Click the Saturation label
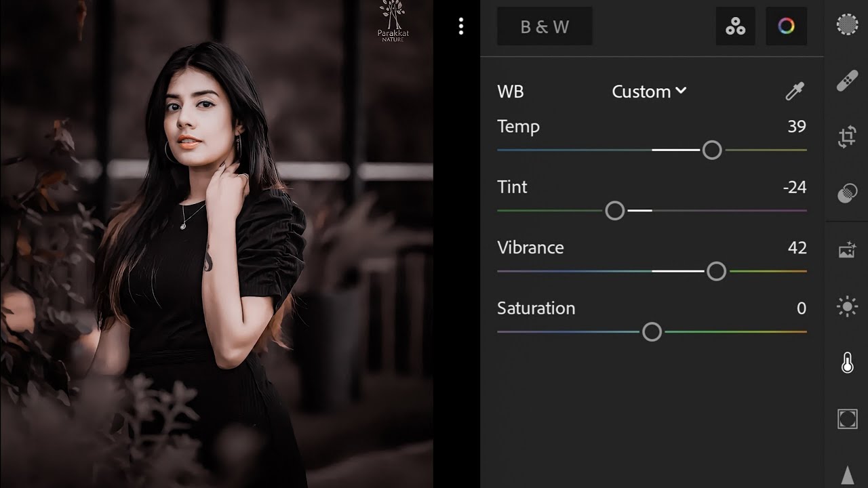Viewport: 868px width, 488px height. (x=536, y=308)
